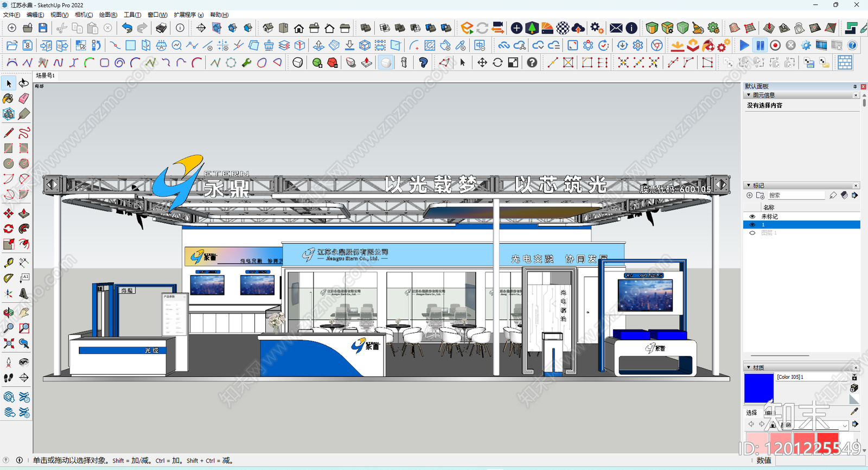This screenshot has height=470, width=868.
Task: Open the Tags panel details arrow menu
Action: [x=855, y=195]
